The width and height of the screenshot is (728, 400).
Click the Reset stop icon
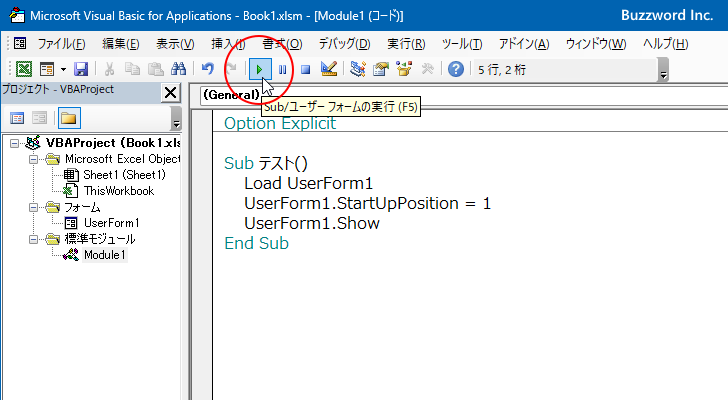pos(306,70)
